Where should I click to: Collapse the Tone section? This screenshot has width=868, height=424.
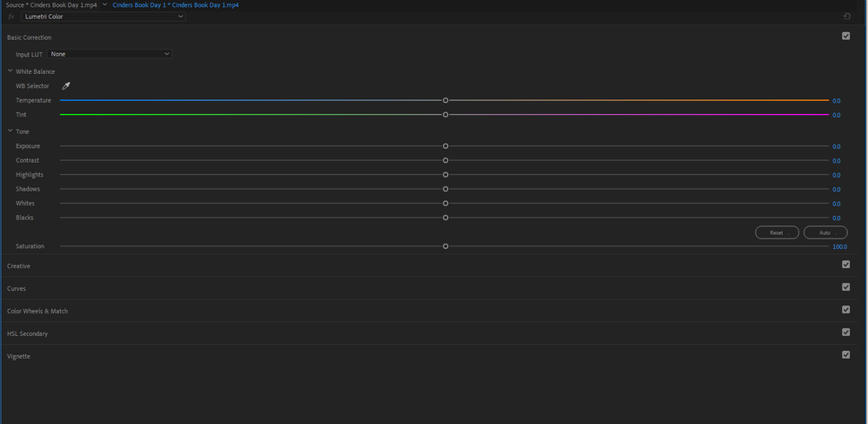click(x=10, y=131)
